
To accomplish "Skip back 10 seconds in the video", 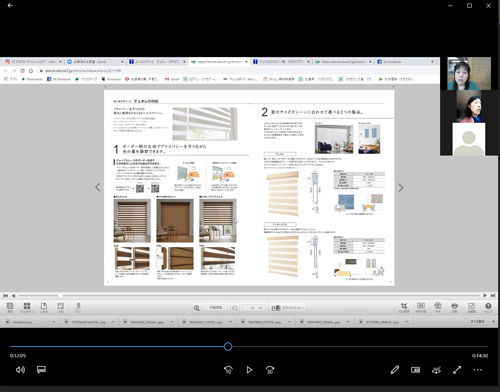I will 228,370.
